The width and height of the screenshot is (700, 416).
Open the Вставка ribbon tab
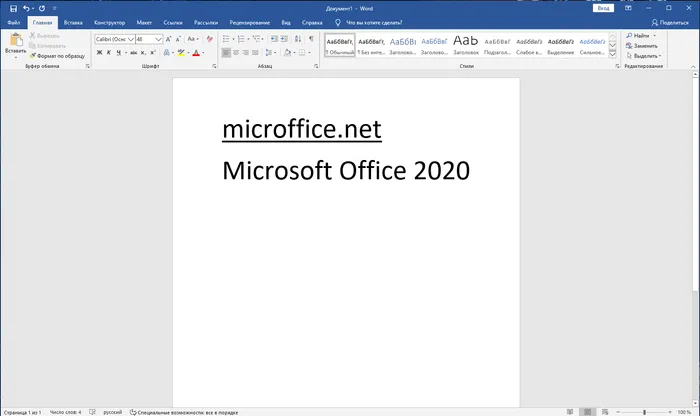(73, 22)
